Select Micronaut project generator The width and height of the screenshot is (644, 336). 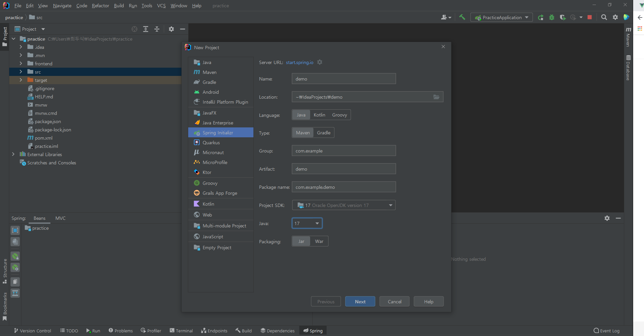pyautogui.click(x=221, y=152)
